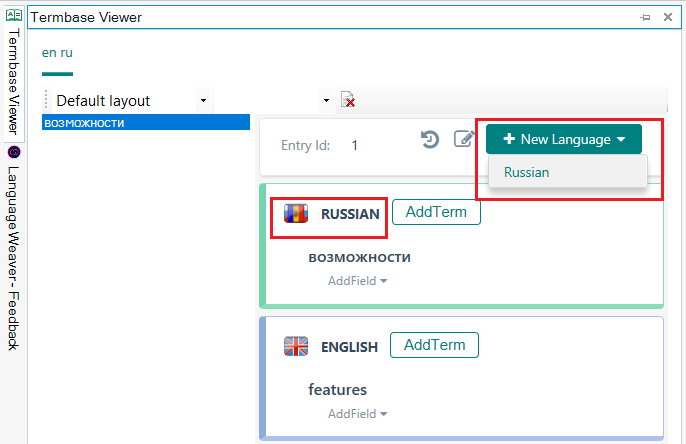Click the edit entry pencil icon
The width and height of the screenshot is (686, 444).
click(464, 140)
